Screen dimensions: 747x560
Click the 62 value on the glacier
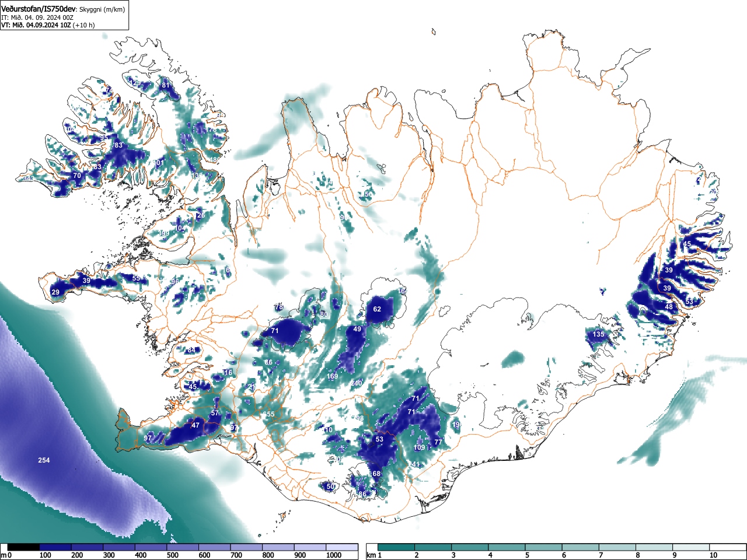point(377,309)
